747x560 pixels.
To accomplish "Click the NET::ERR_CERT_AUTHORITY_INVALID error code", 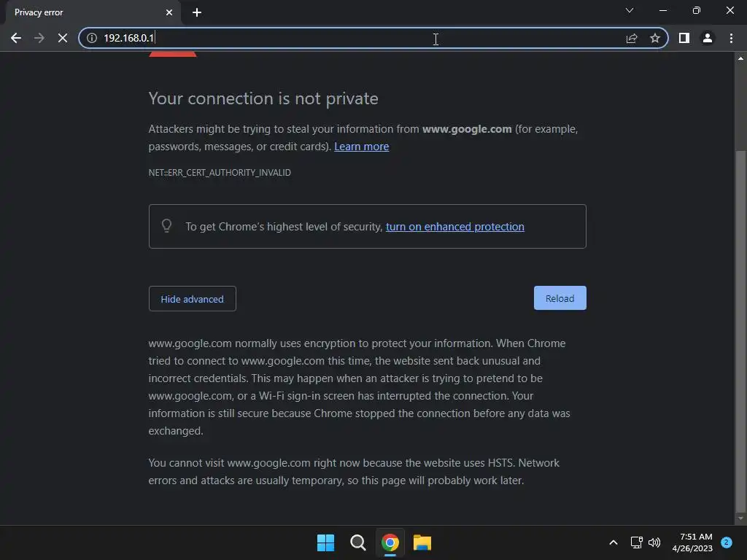I will 220,172.
